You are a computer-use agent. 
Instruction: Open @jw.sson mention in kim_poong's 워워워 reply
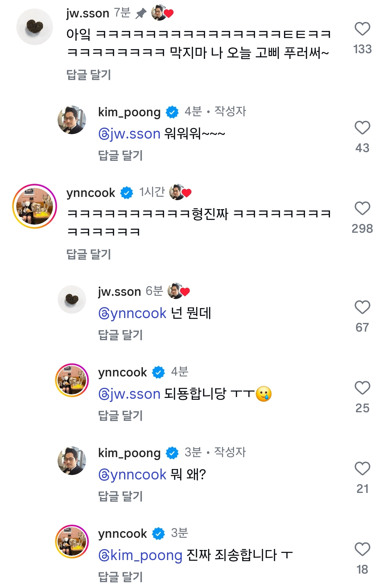129,134
